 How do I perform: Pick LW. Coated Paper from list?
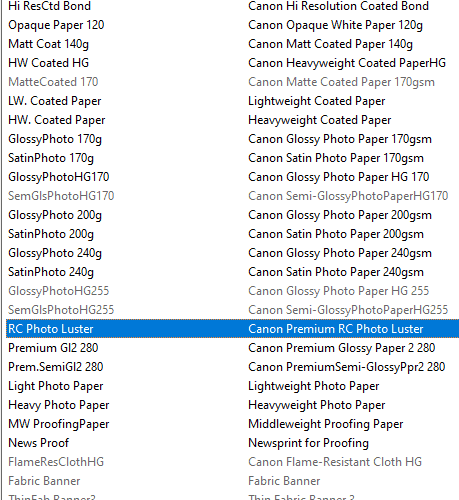click(x=232, y=101)
